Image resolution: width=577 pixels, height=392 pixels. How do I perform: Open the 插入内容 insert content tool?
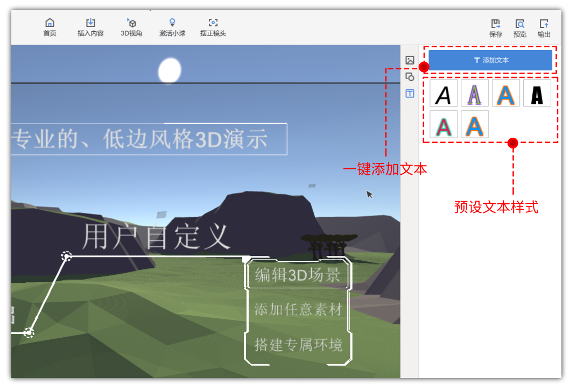[90, 27]
